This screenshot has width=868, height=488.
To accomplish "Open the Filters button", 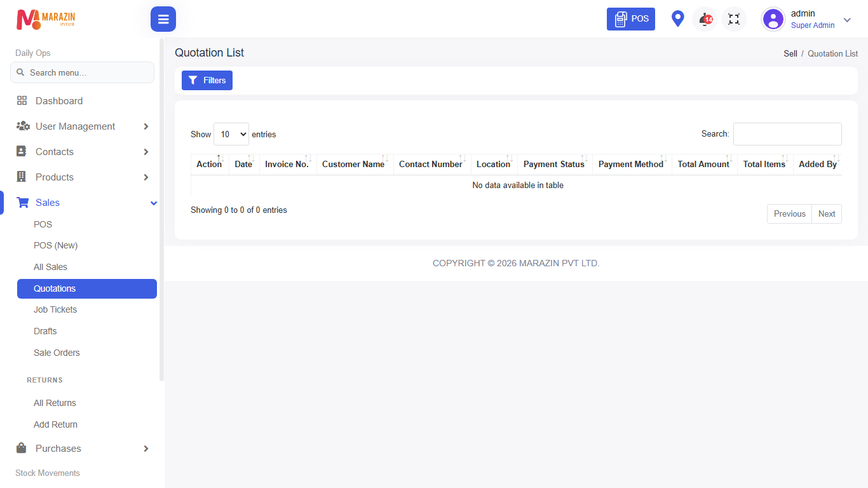I will 207,80.
